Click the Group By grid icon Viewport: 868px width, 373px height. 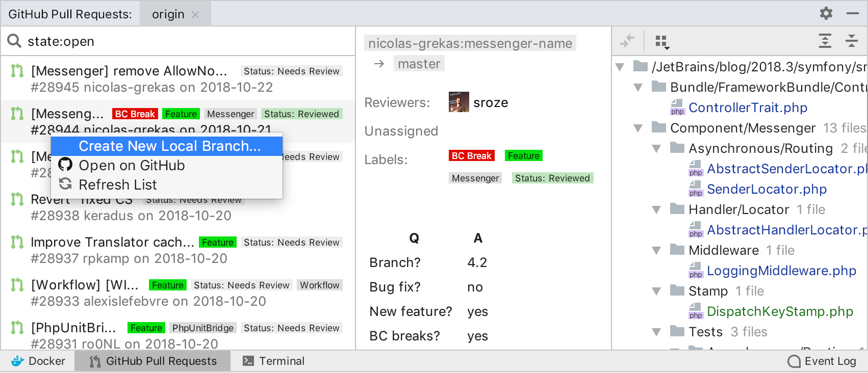point(661,41)
